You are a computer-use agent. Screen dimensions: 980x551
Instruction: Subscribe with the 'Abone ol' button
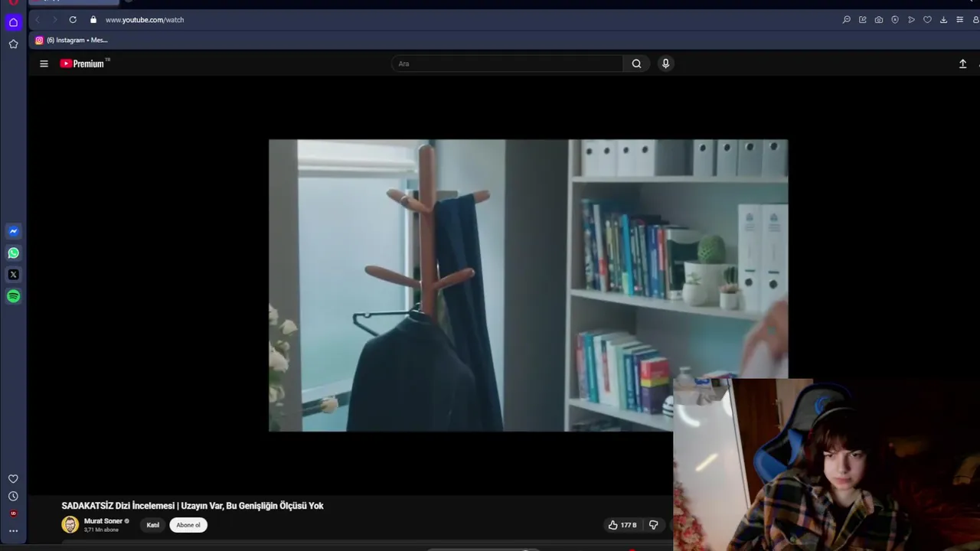point(188,525)
